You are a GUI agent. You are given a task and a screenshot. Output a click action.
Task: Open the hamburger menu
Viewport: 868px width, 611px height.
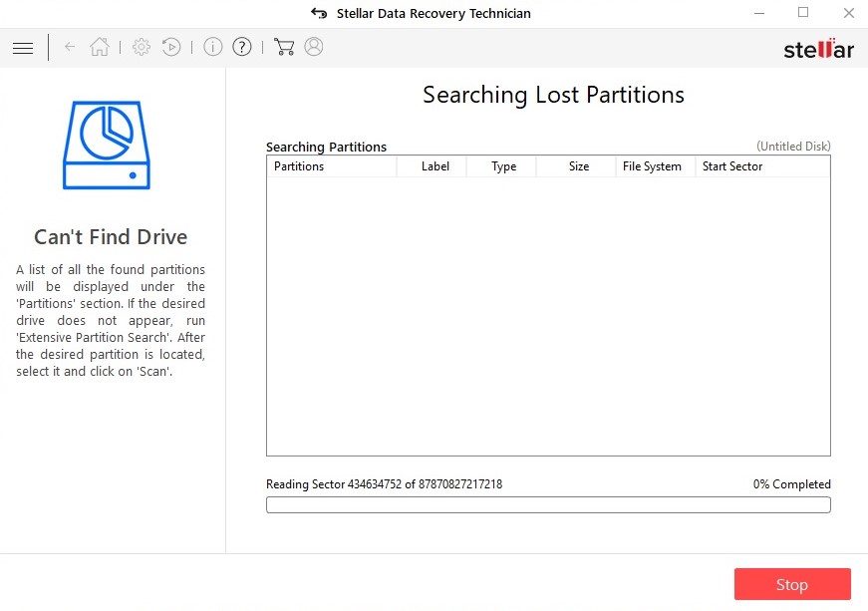pos(23,48)
